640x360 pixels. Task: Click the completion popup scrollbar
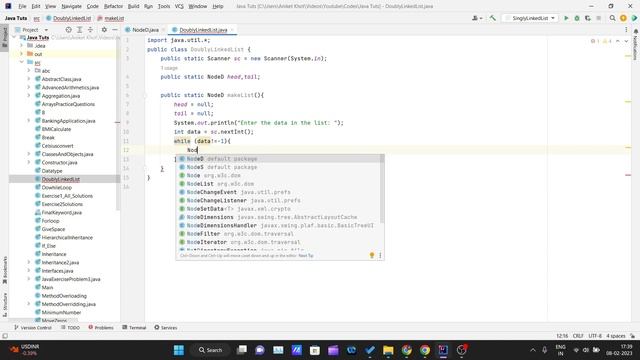(382, 189)
